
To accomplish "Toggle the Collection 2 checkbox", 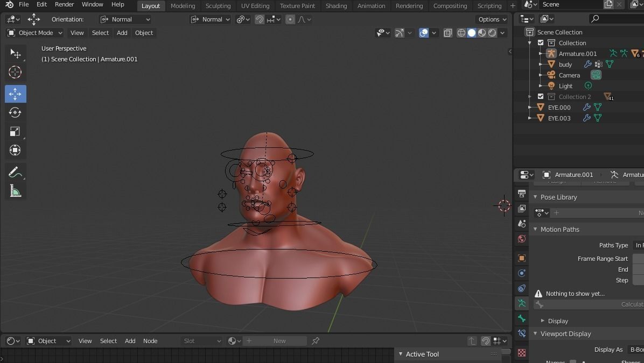I will 541,96.
